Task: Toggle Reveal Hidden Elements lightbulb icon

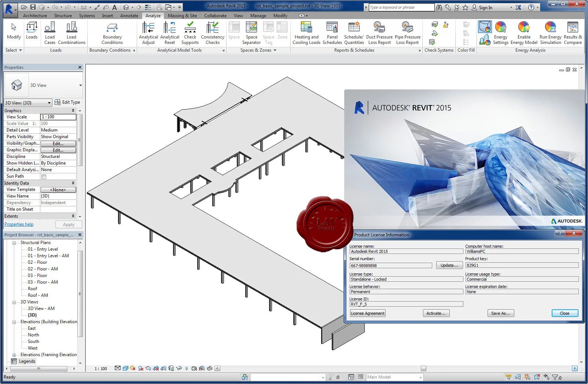Action: [x=187, y=368]
